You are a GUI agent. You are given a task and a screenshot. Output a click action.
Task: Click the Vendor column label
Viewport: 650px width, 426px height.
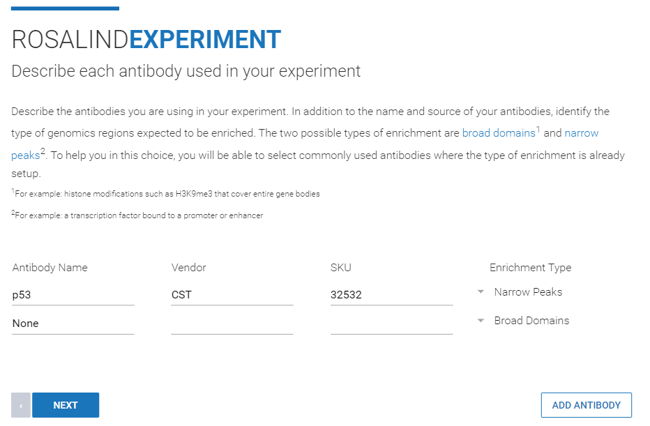click(x=189, y=268)
